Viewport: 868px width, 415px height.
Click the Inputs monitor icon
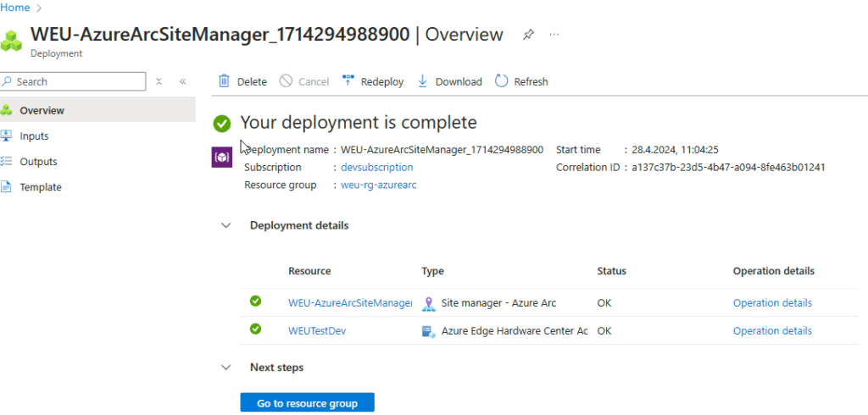(7, 136)
